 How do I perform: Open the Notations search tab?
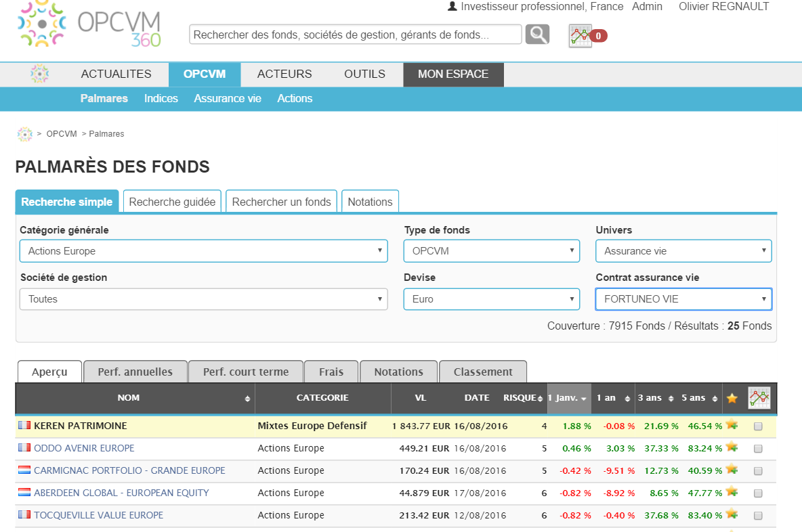coord(371,202)
